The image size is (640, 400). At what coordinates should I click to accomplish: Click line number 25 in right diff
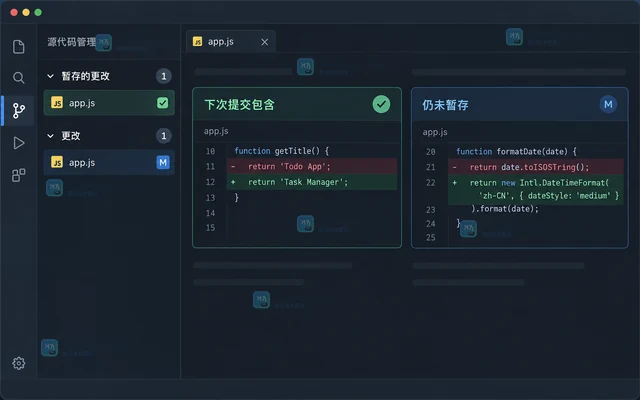[x=431, y=238]
